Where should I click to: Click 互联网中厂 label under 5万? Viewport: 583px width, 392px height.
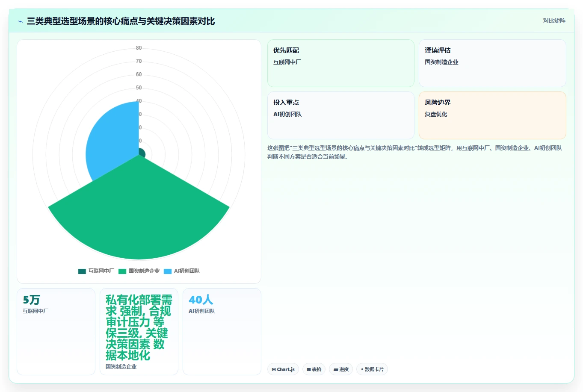coord(36,311)
